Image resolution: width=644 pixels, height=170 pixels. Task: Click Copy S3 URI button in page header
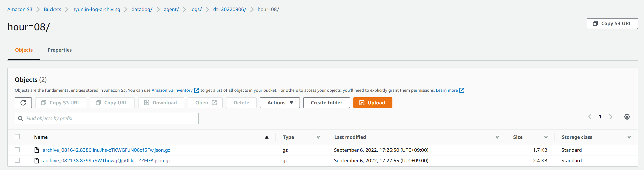(612, 23)
